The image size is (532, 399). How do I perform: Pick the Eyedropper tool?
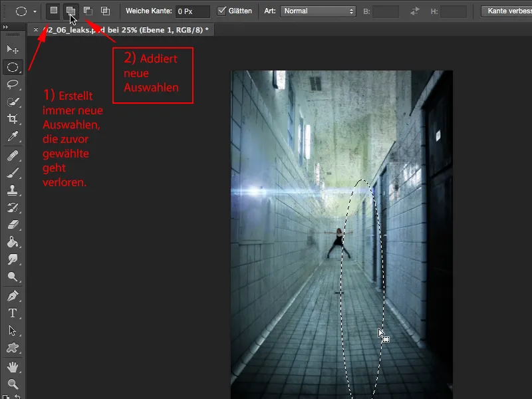12,136
